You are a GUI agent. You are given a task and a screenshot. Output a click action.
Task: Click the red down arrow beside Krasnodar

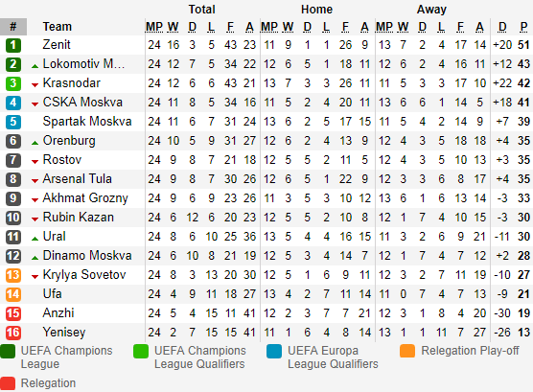(35, 85)
